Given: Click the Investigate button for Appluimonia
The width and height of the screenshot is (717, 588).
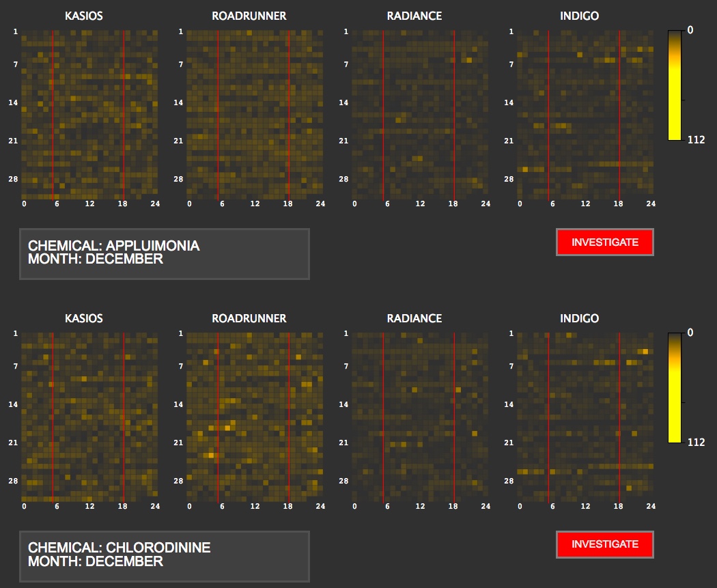Looking at the screenshot, I should (605, 242).
